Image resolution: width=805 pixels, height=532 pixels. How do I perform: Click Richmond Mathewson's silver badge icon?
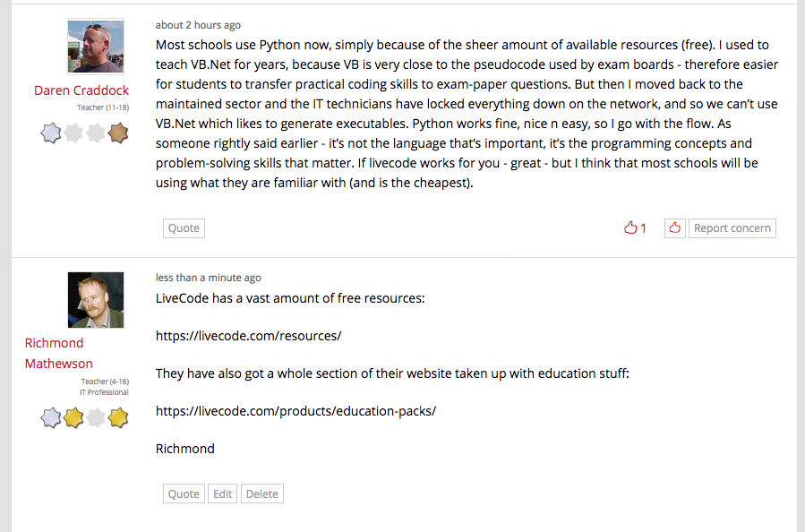click(x=52, y=416)
